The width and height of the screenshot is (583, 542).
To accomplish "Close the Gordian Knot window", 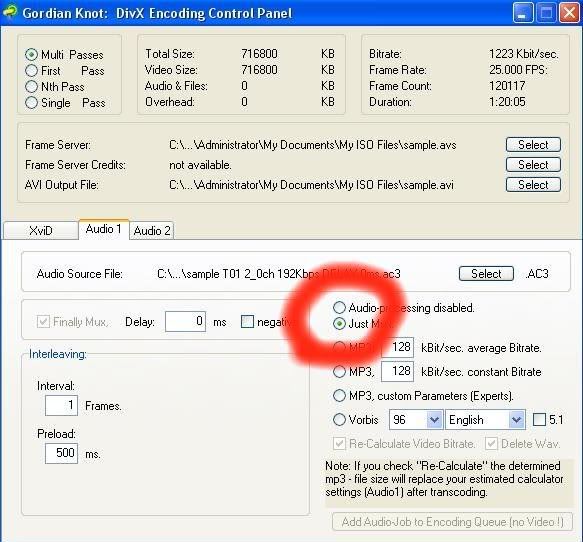I will pyautogui.click(x=569, y=13).
